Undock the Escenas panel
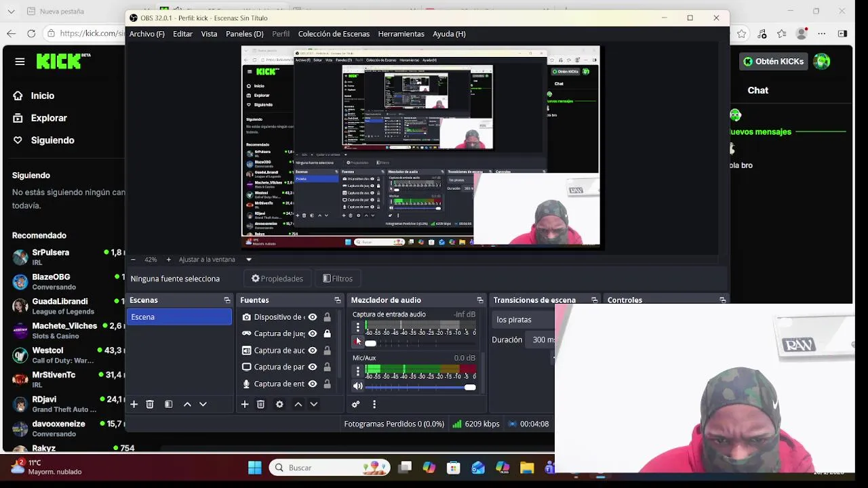 (x=227, y=300)
